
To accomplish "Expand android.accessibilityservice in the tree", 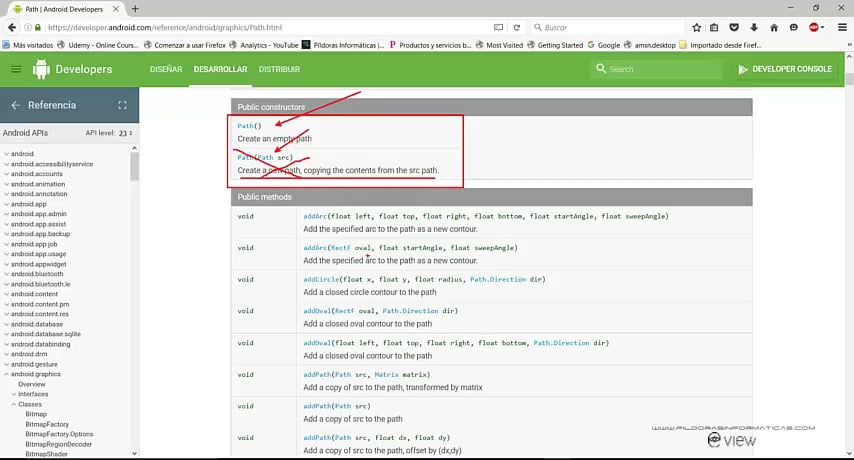I will [7, 164].
